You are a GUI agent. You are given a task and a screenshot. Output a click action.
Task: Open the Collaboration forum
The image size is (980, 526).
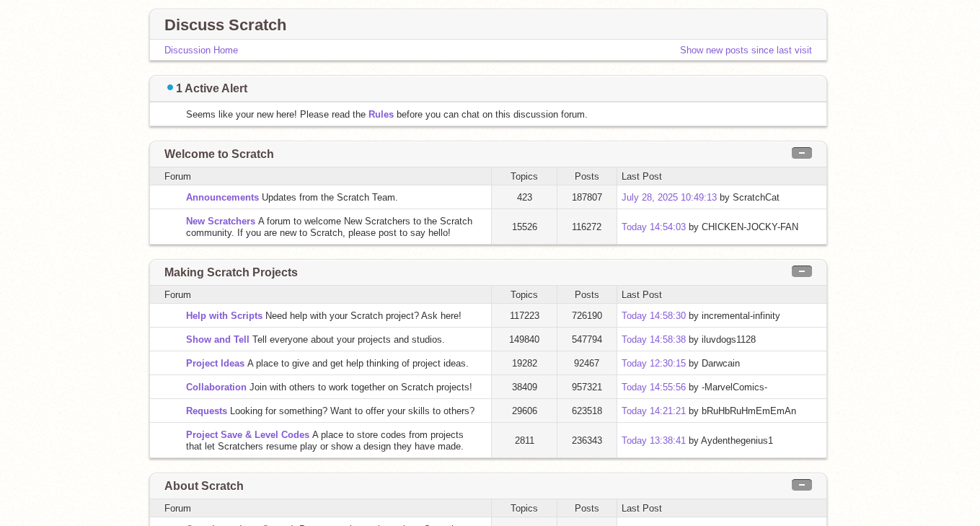click(x=216, y=387)
